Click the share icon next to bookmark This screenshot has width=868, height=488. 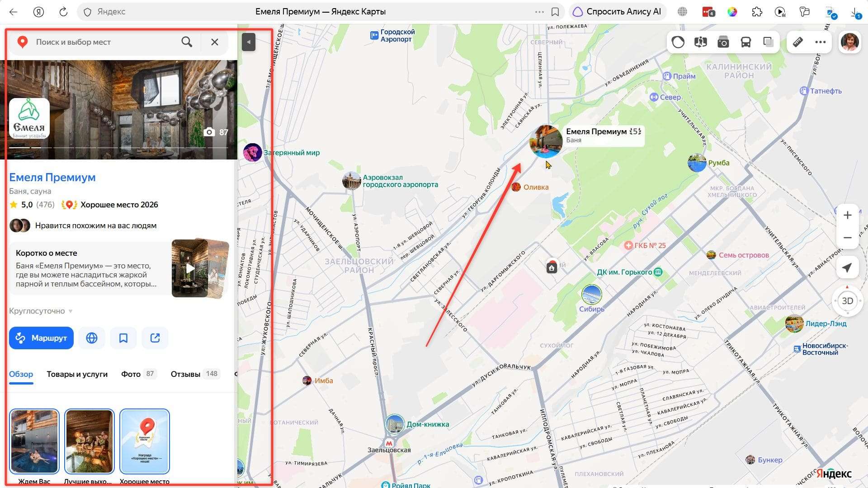pyautogui.click(x=155, y=338)
